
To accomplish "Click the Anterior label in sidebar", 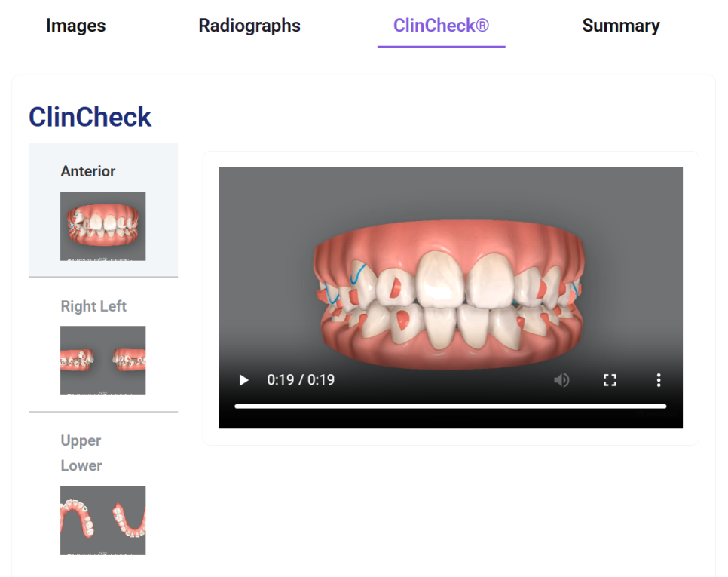I will [88, 171].
